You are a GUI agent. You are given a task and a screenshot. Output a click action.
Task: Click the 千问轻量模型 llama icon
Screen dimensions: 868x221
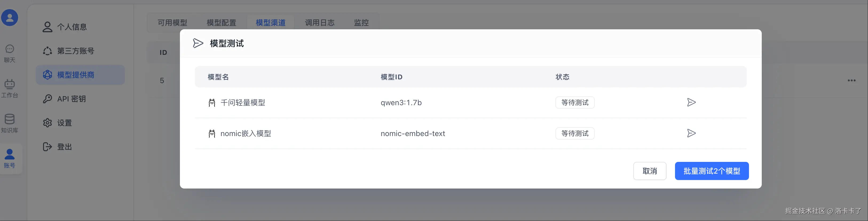tap(212, 103)
